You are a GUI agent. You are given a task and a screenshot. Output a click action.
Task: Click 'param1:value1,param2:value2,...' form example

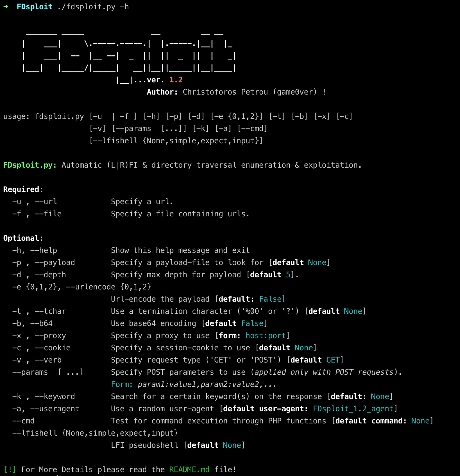click(x=207, y=384)
